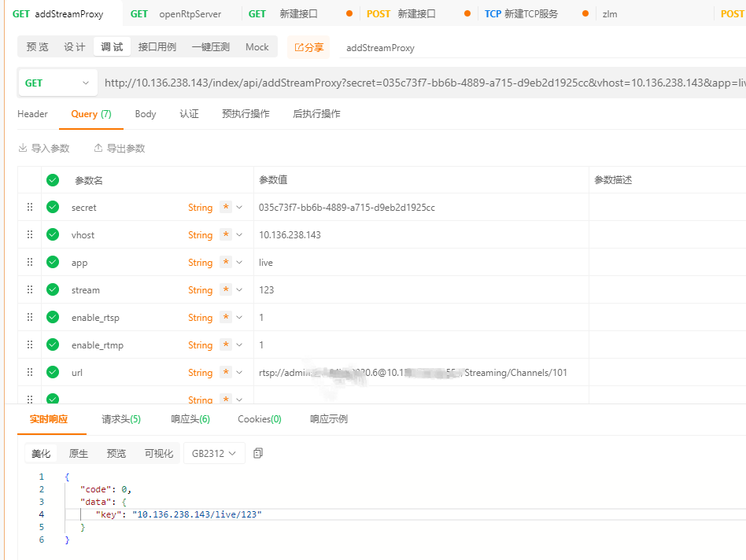
Task: Expand type dropdown arrow for secret row
Action: (x=239, y=208)
